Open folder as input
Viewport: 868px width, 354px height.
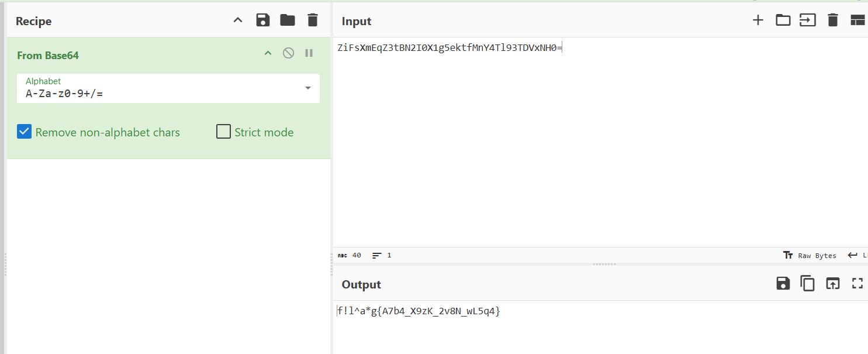click(783, 20)
